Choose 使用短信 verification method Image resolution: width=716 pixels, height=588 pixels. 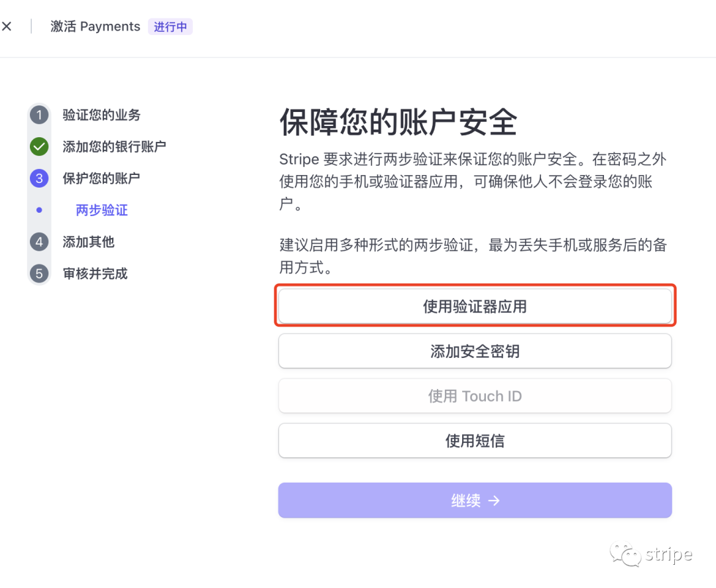coord(475,441)
